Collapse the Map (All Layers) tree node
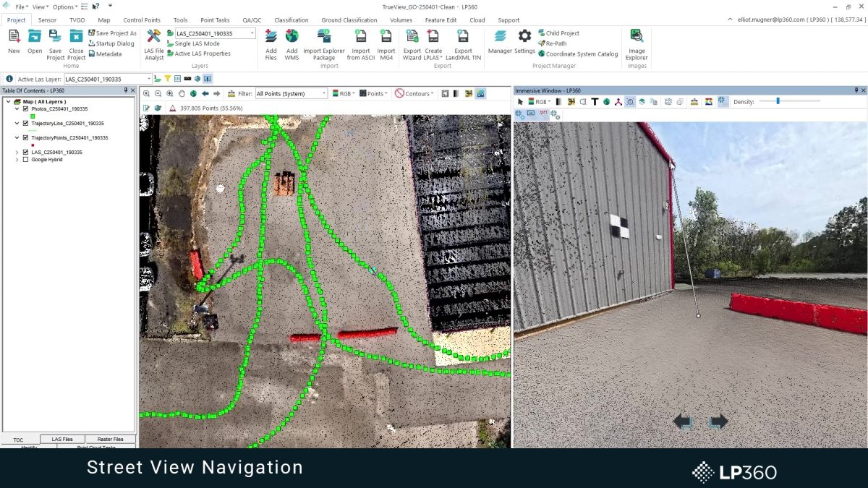Viewport: 868px width, 488px height. coord(9,102)
